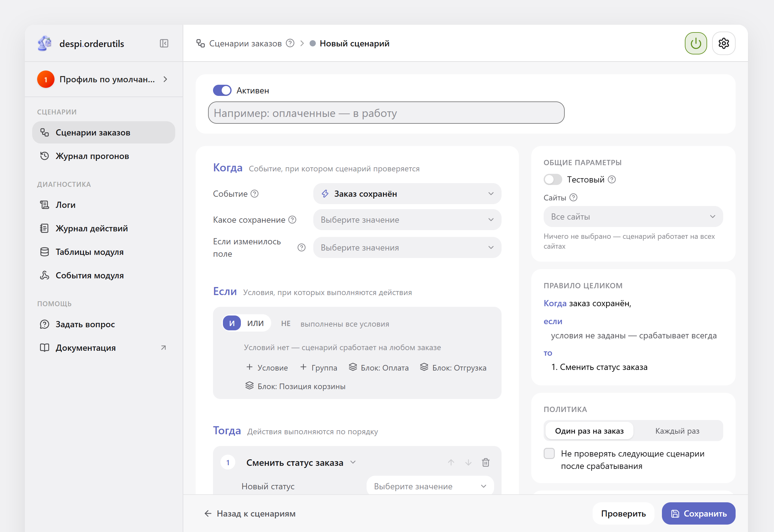Open the Какое сохранение dropdown
The width and height of the screenshot is (774, 532).
click(x=407, y=220)
